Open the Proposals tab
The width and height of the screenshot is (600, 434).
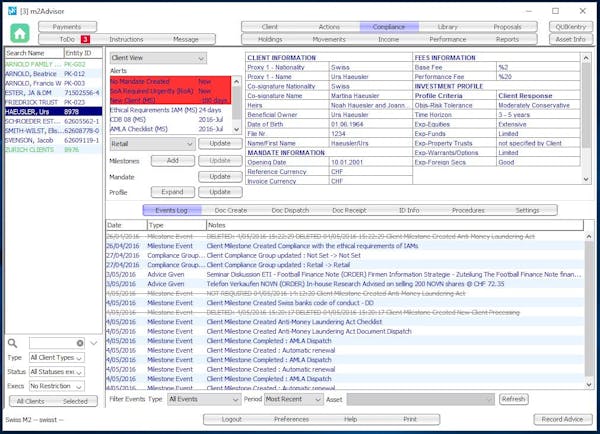507,27
